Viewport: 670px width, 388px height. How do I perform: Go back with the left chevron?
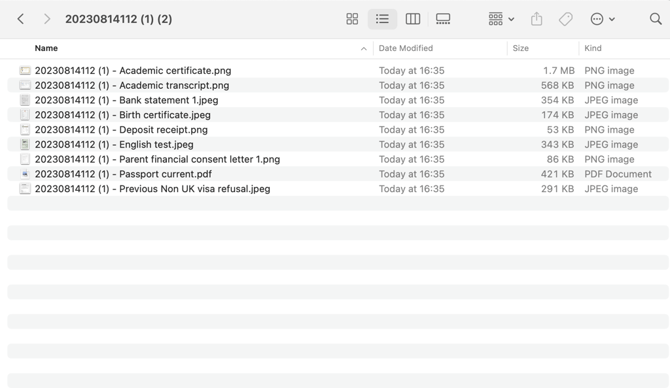point(20,19)
